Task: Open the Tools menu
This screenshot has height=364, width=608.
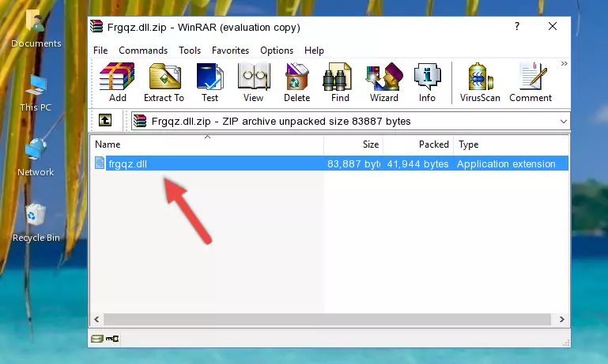Action: (190, 51)
